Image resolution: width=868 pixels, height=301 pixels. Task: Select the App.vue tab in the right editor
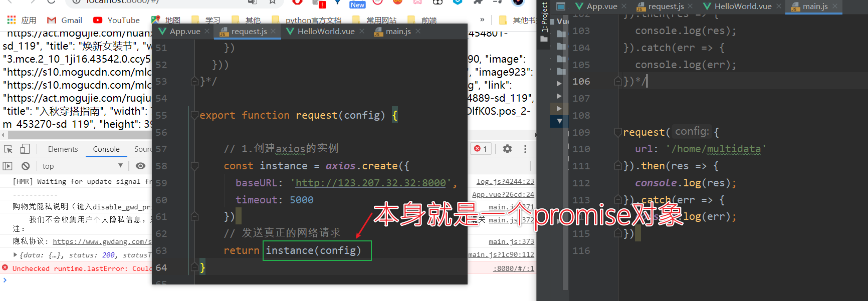(x=602, y=6)
